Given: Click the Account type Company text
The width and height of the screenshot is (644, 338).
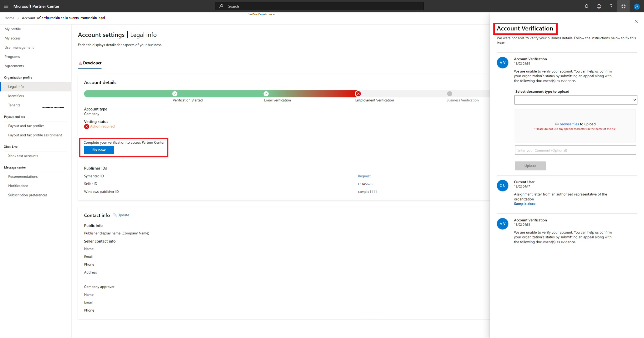Looking at the screenshot, I should tap(91, 114).
